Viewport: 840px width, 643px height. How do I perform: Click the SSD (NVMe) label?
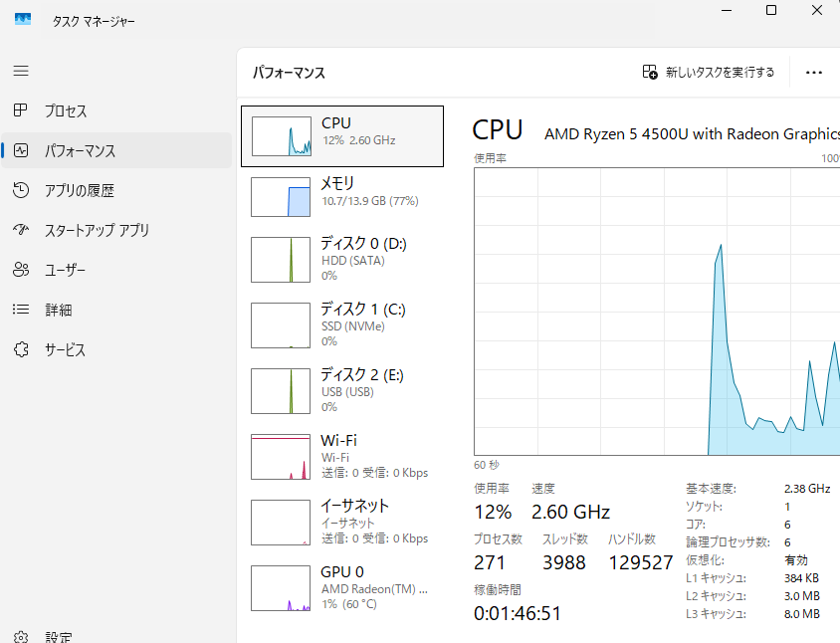(x=353, y=326)
